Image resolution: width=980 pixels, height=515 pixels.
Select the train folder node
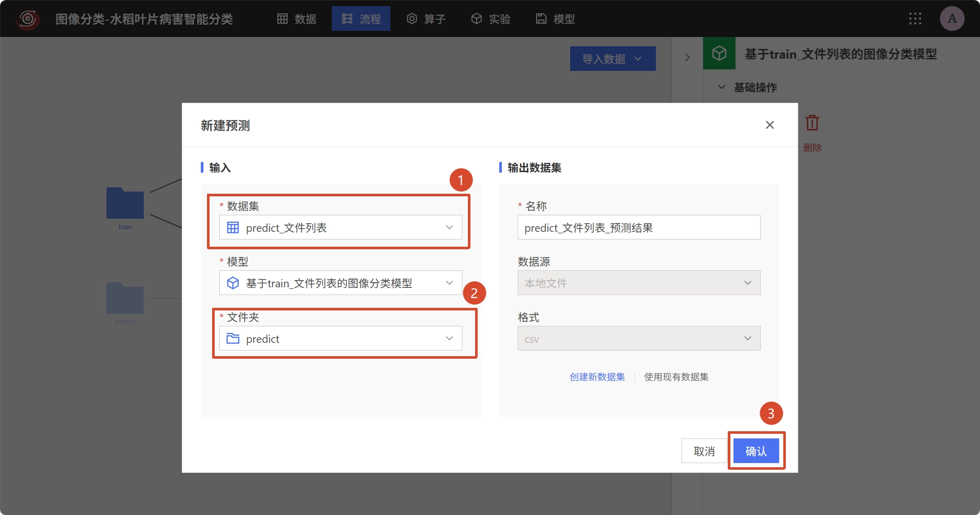[x=125, y=203]
